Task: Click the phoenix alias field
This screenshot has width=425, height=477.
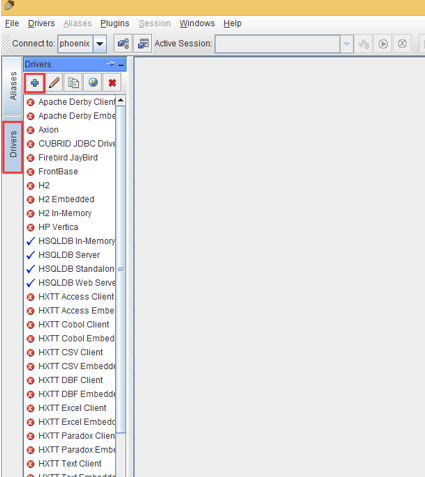Action: click(75, 44)
